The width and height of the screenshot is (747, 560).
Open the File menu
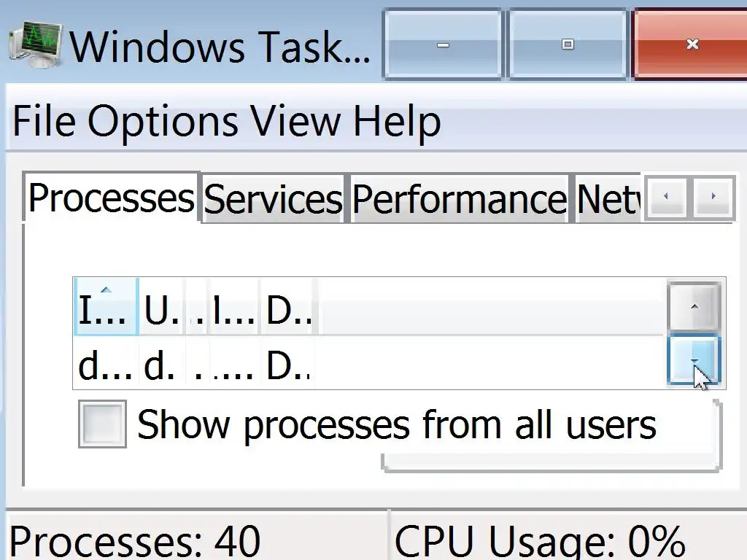(43, 121)
